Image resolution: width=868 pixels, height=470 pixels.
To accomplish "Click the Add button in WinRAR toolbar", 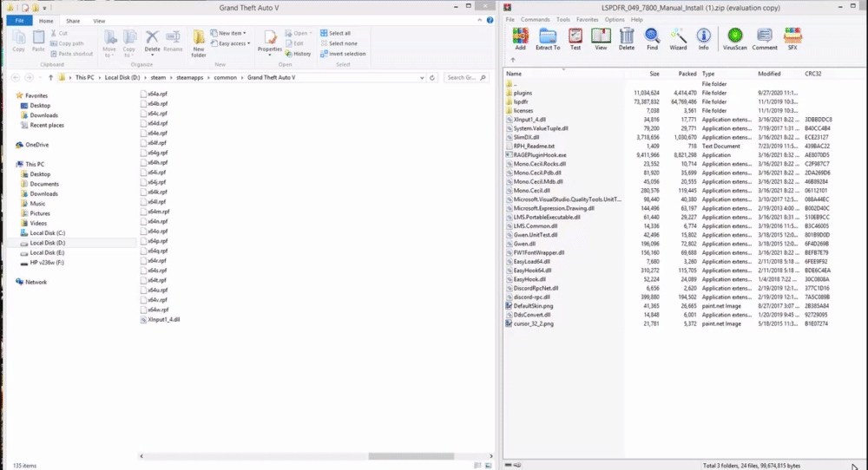I will 520,39.
